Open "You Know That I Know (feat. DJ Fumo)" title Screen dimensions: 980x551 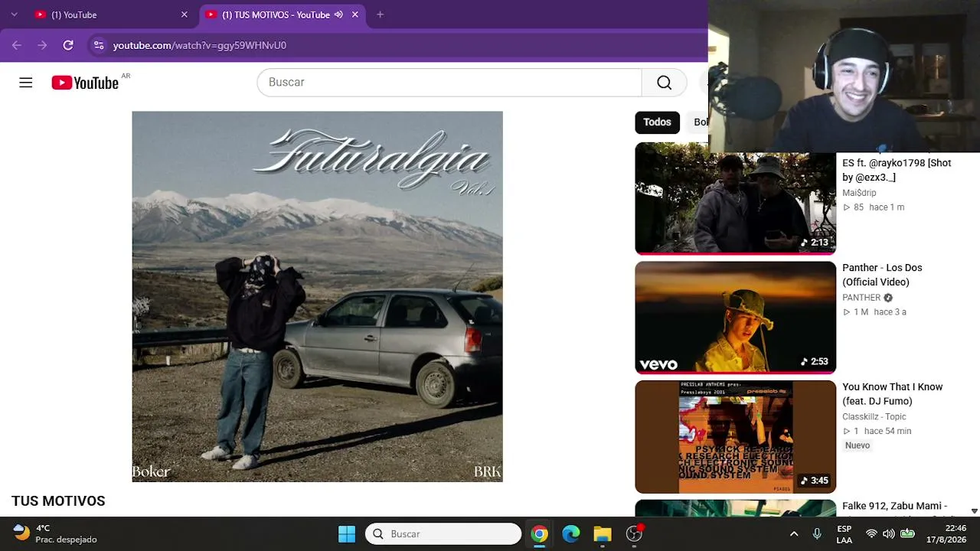[x=892, y=394]
